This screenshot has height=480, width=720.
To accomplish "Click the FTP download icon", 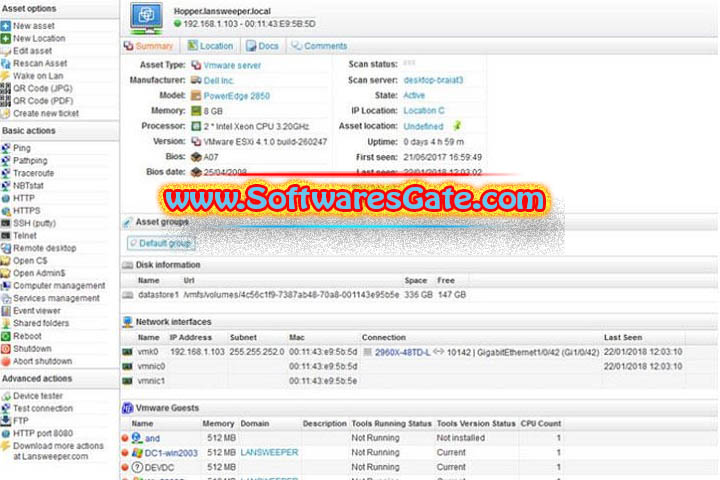I will pos(6,420).
